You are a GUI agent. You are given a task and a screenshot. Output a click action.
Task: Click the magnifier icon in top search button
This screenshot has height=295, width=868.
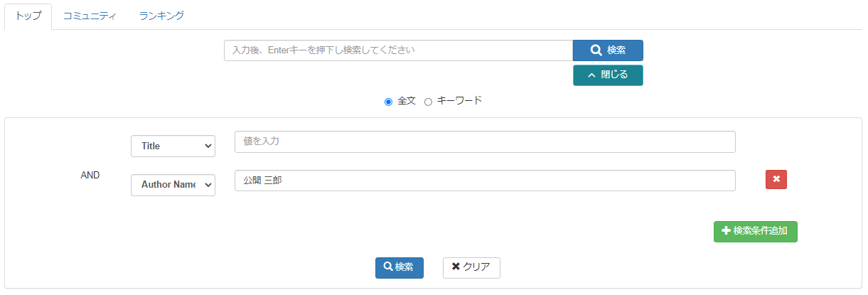pos(596,50)
